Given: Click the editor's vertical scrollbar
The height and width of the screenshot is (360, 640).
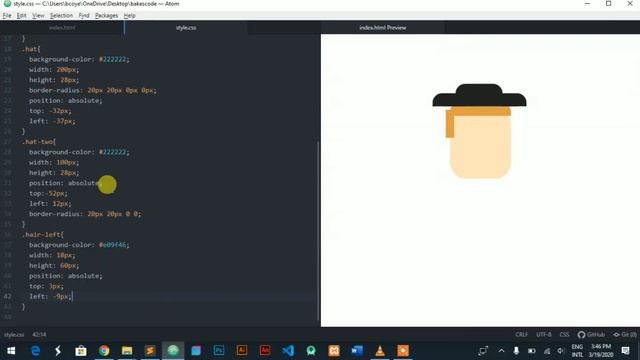Looking at the screenshot, I should (x=318, y=231).
